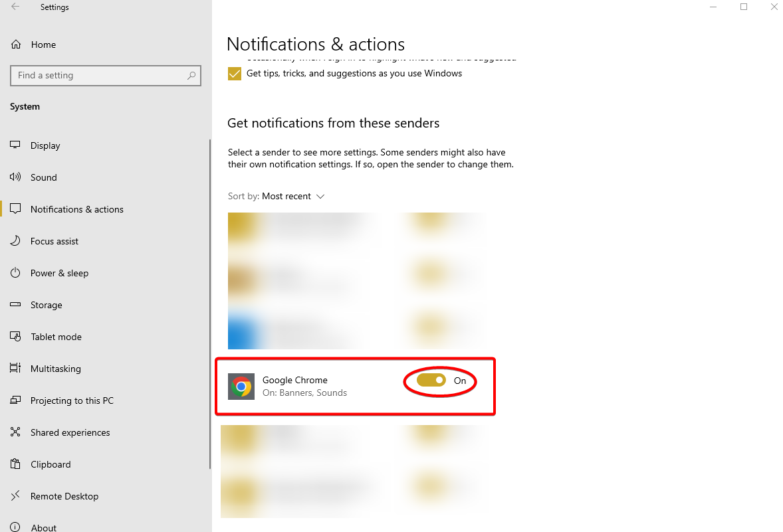Click On: Banners, Sounds status text
This screenshot has width=783, height=532.
pyautogui.click(x=304, y=393)
